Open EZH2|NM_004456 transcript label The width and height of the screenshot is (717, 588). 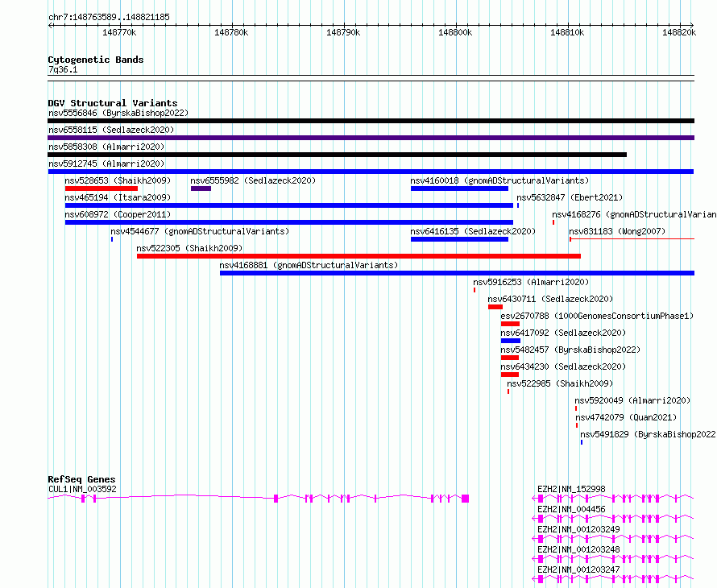[x=571, y=509]
